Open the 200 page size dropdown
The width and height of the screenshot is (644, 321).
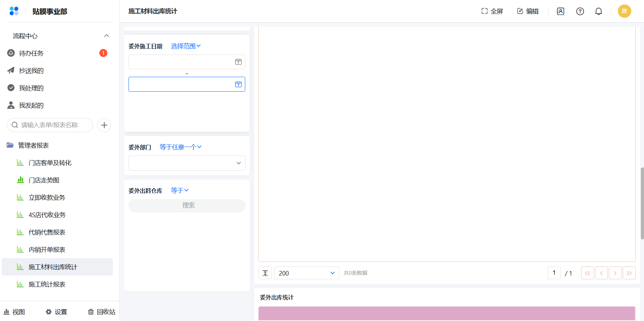[307, 273]
